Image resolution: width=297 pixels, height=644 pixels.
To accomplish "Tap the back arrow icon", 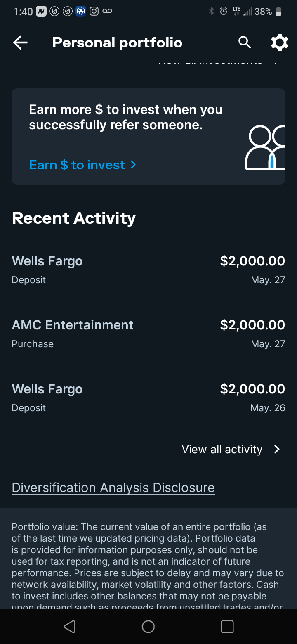I will [x=20, y=43].
